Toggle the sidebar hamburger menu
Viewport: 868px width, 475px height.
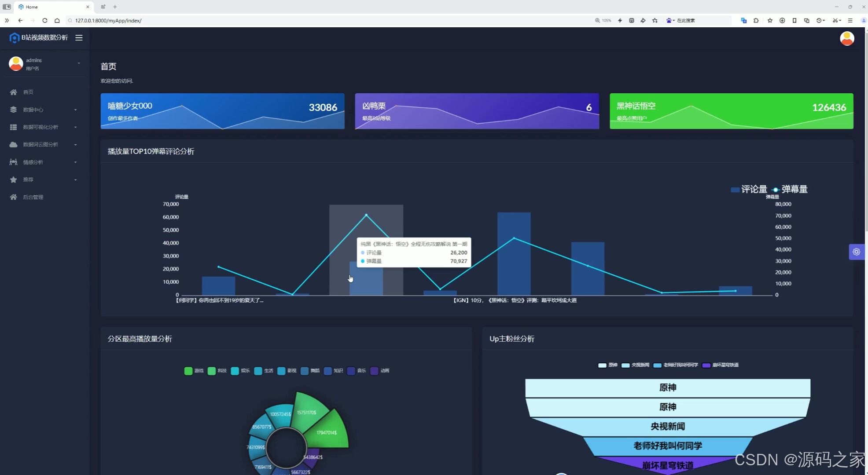79,38
